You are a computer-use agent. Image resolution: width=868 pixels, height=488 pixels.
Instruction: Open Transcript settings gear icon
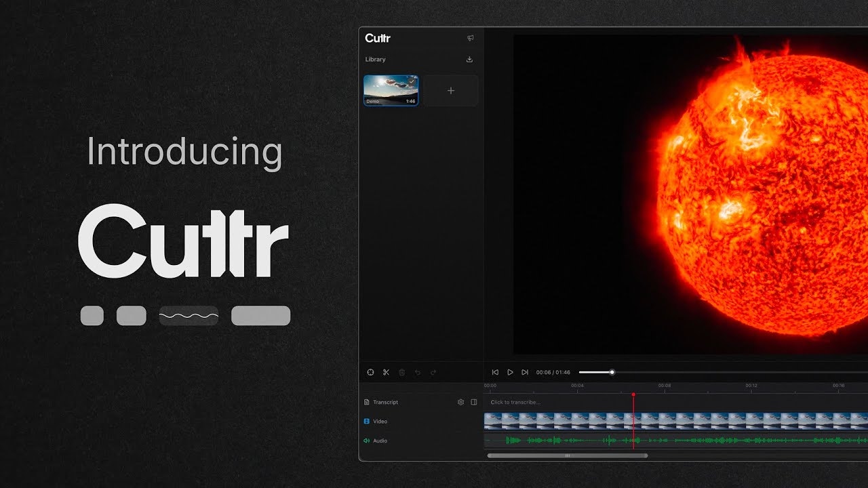click(460, 402)
